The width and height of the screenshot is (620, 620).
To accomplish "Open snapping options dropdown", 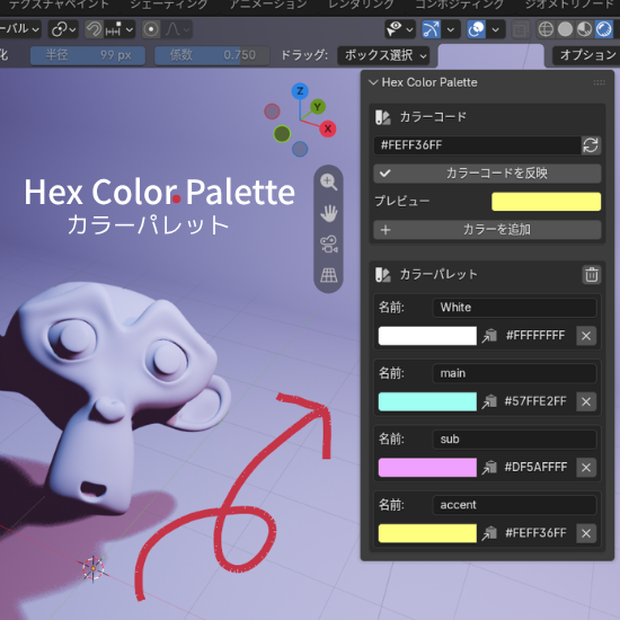I will click(119, 29).
